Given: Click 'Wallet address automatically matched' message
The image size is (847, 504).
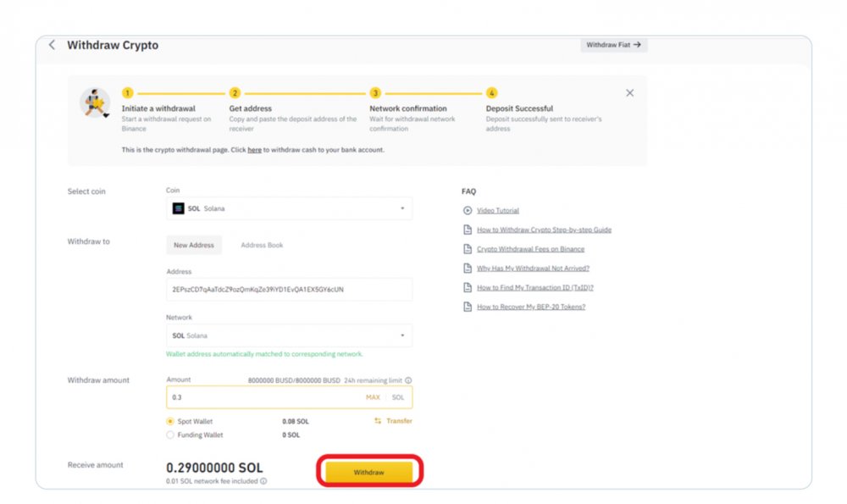Looking at the screenshot, I should pos(264,354).
